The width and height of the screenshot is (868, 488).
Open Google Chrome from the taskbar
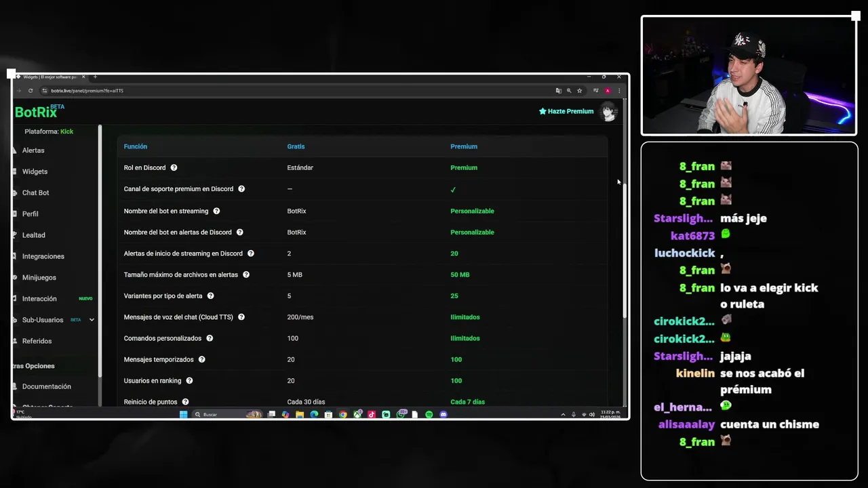(x=342, y=414)
